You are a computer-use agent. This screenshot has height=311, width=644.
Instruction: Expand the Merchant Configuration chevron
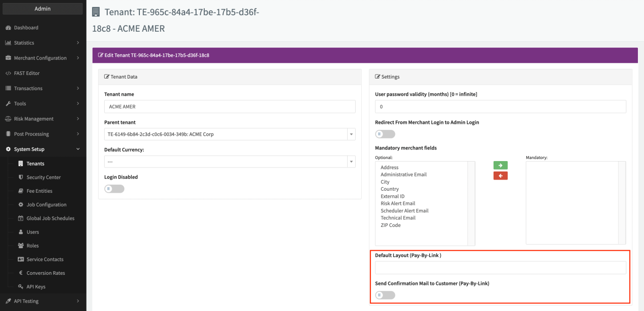(x=78, y=58)
